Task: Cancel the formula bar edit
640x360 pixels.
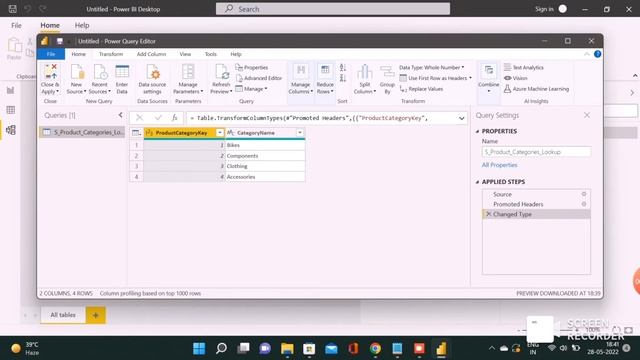Action: click(x=139, y=118)
